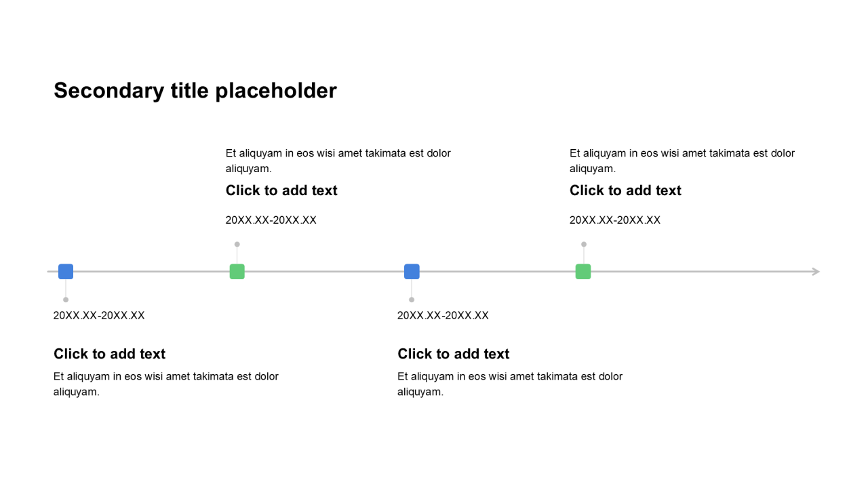
Task: Click the last green square timeline marker
Action: tap(583, 272)
